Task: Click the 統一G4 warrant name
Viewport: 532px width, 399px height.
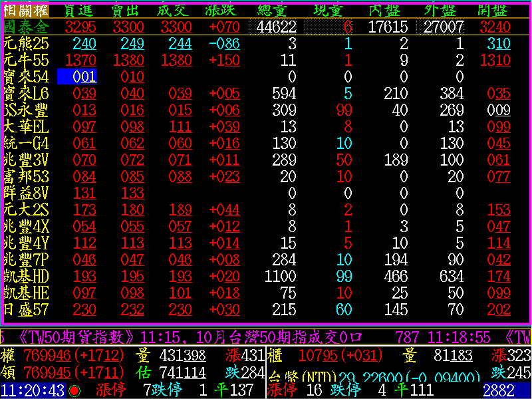Action: (x=27, y=143)
